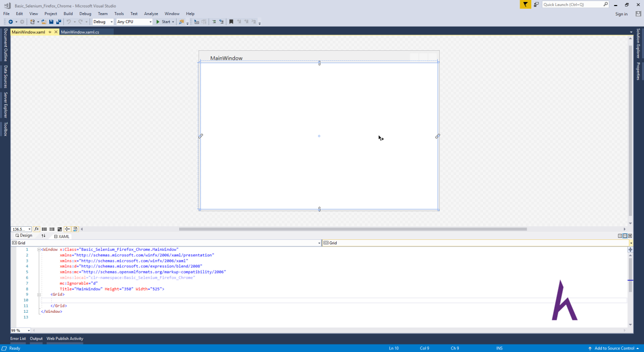
Task: Open the Solution Explorer side panel
Action: pos(638,43)
